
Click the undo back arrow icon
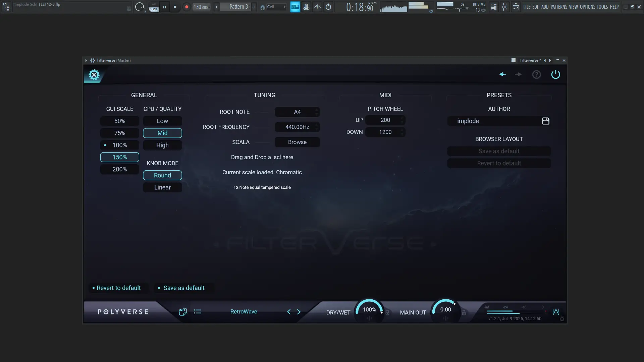point(502,74)
